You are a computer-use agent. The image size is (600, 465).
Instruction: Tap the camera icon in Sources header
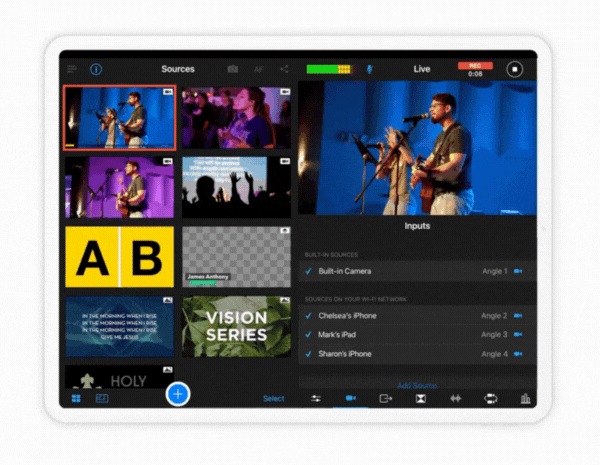pyautogui.click(x=232, y=69)
